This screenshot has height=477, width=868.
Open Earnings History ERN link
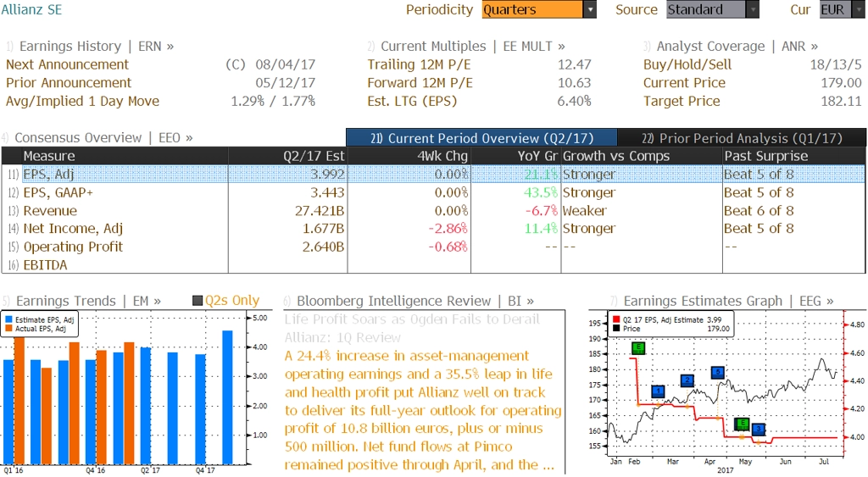pos(97,46)
